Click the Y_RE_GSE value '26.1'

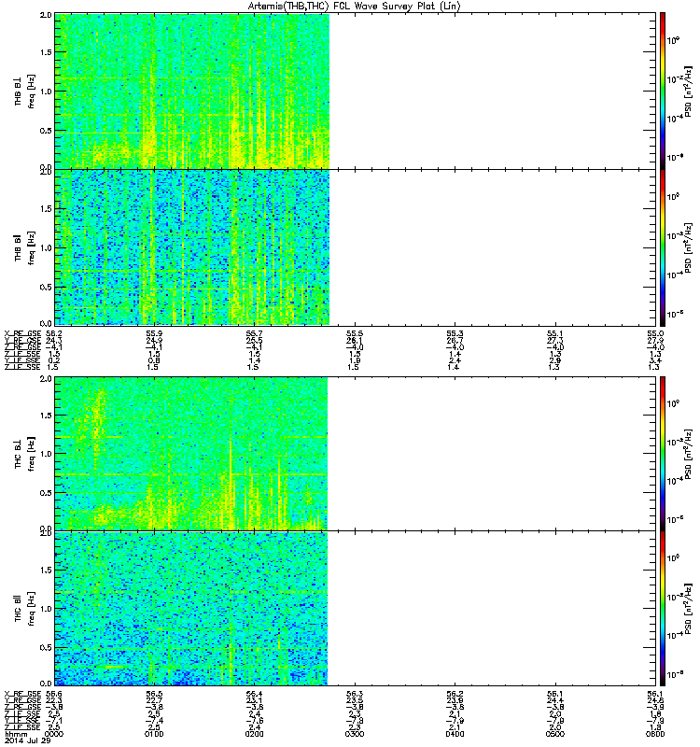coord(355,341)
